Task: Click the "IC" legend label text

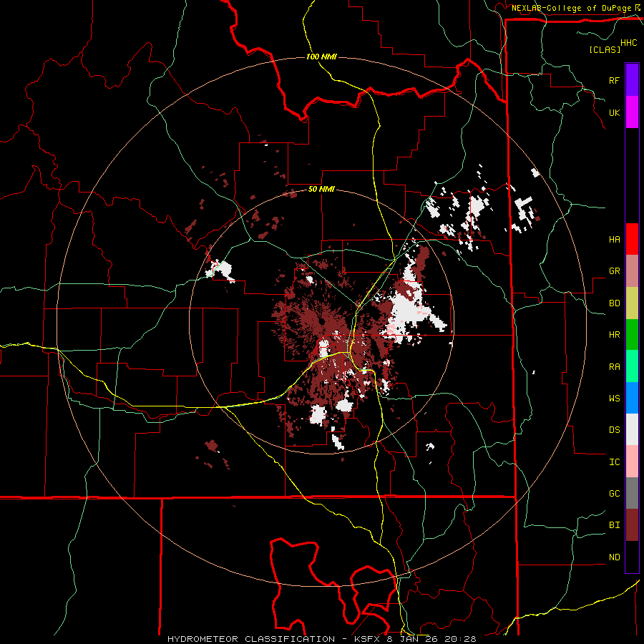Action: point(614,462)
